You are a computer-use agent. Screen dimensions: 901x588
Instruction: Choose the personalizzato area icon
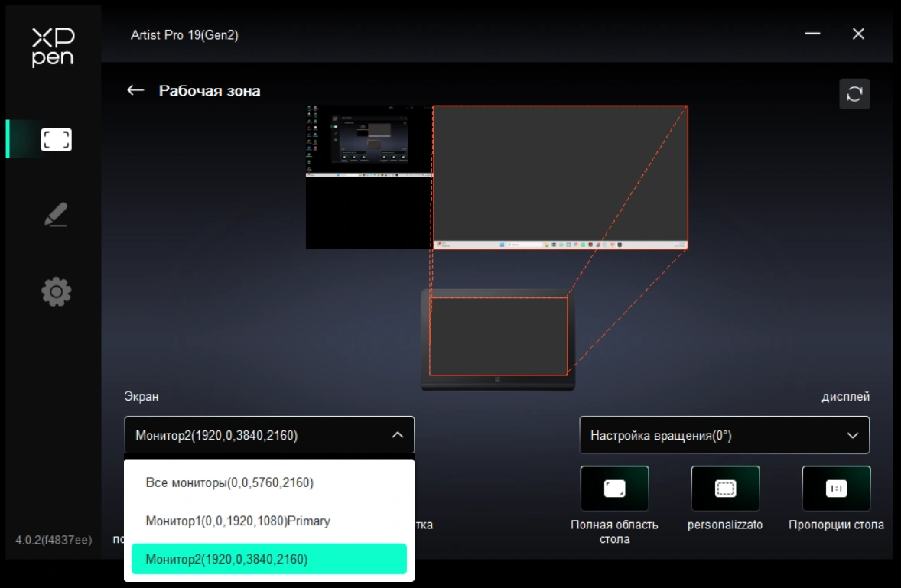pos(725,489)
